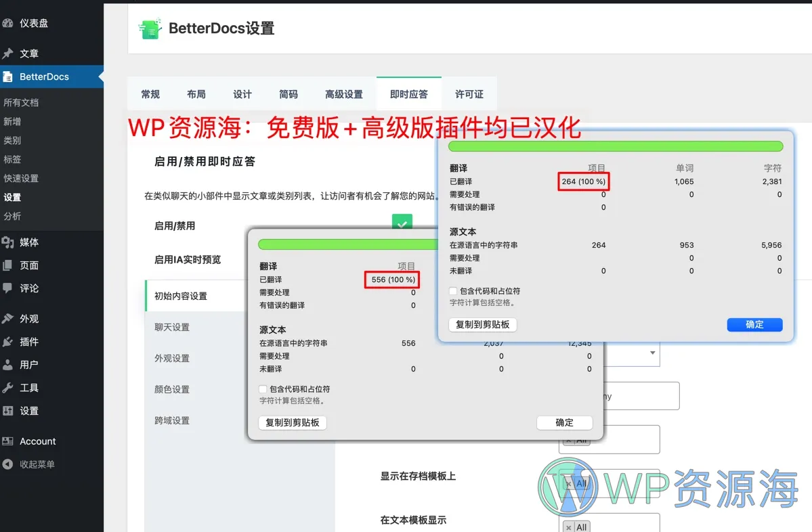
Task: Click the '2,381' characters value
Action: point(772,181)
